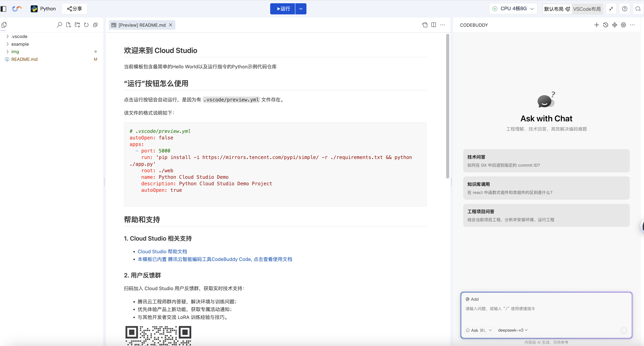Image resolution: width=644 pixels, height=346 pixels.
Task: Switch to 默认布局 layout
Action: [554, 9]
